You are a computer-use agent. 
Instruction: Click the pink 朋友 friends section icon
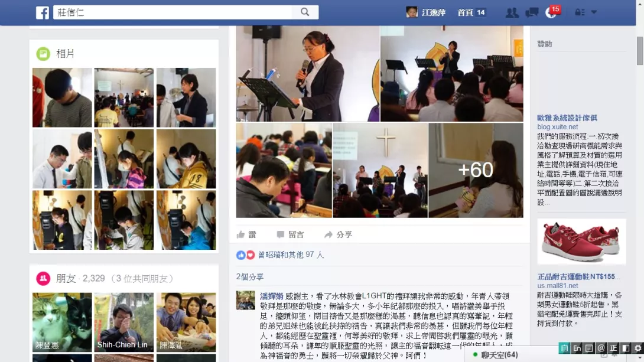point(43,278)
